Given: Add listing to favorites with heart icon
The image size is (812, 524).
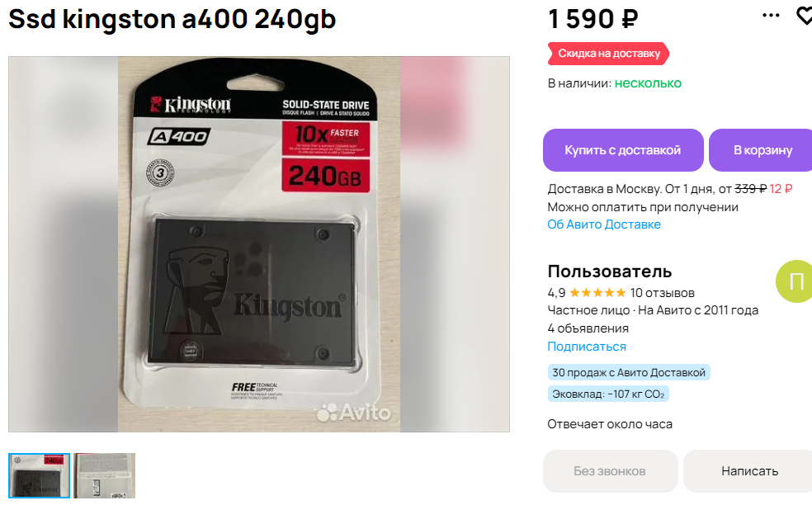Looking at the screenshot, I should point(805,16).
